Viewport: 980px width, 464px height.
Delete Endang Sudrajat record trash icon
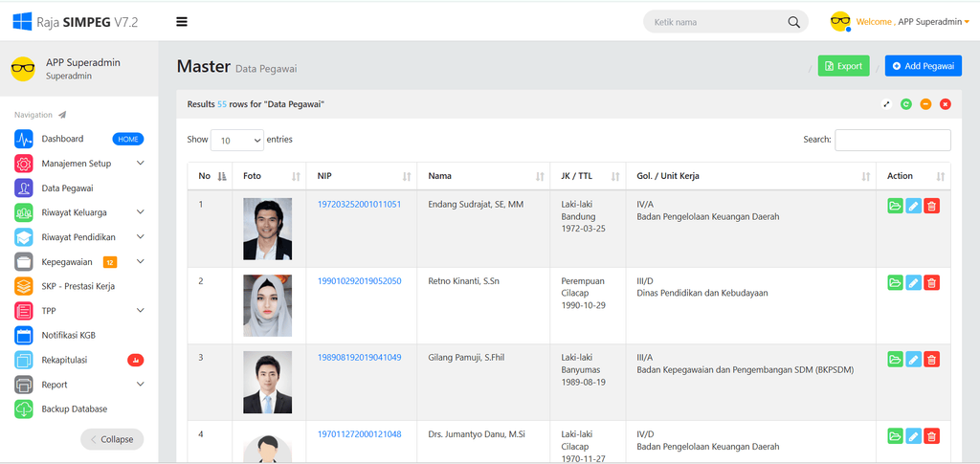(931, 206)
